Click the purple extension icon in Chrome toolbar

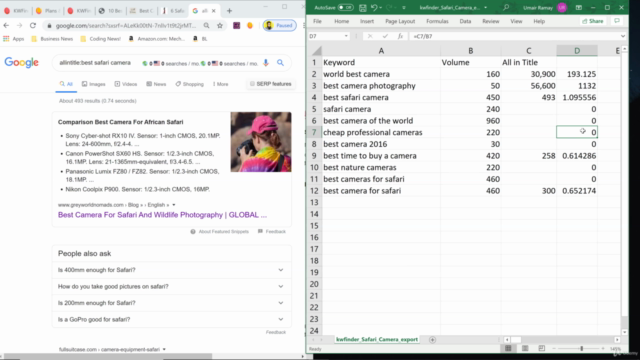point(236,25)
